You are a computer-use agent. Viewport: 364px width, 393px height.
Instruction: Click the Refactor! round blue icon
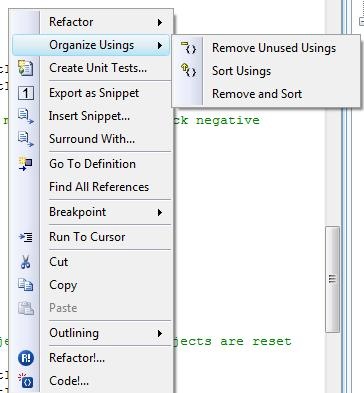(26, 358)
